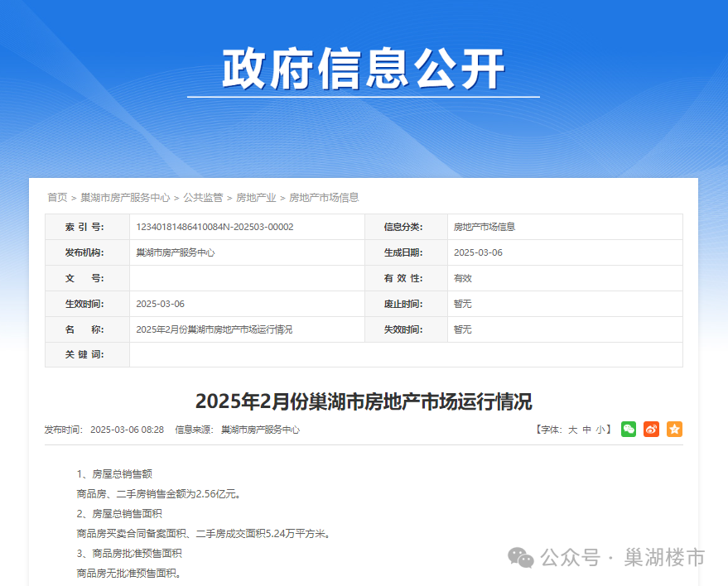This screenshot has width=728, height=586.
Task: Set font size to 中
Action: point(587,430)
